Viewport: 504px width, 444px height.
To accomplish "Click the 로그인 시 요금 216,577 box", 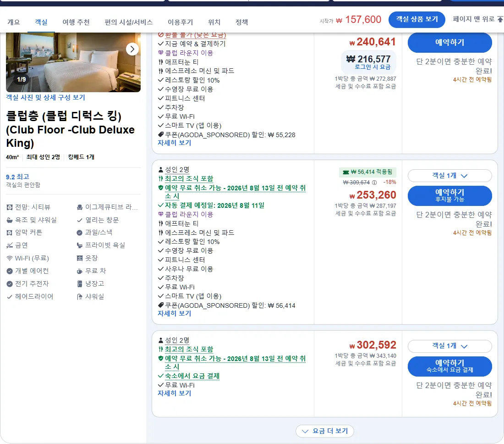I will click(368, 62).
